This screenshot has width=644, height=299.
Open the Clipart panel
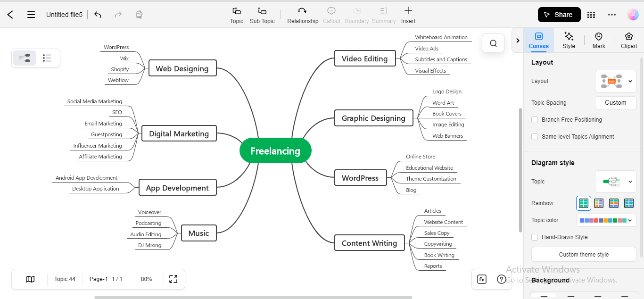pyautogui.click(x=629, y=40)
